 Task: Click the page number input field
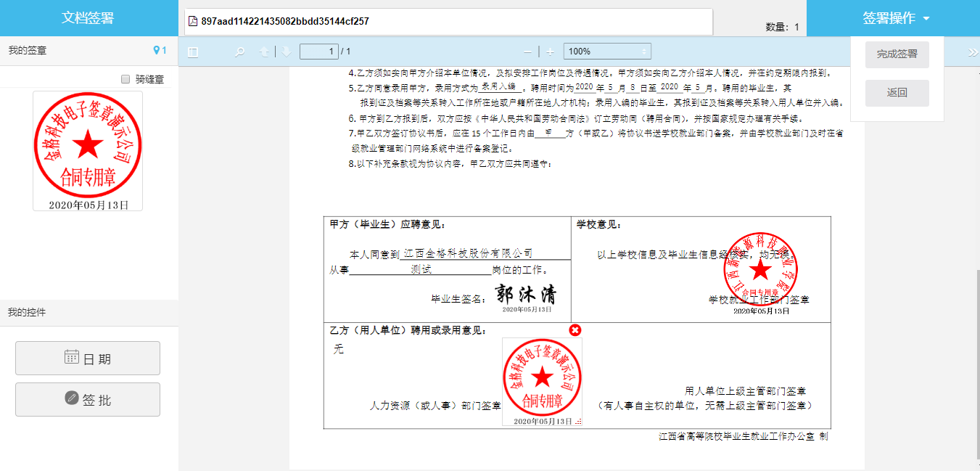click(318, 52)
